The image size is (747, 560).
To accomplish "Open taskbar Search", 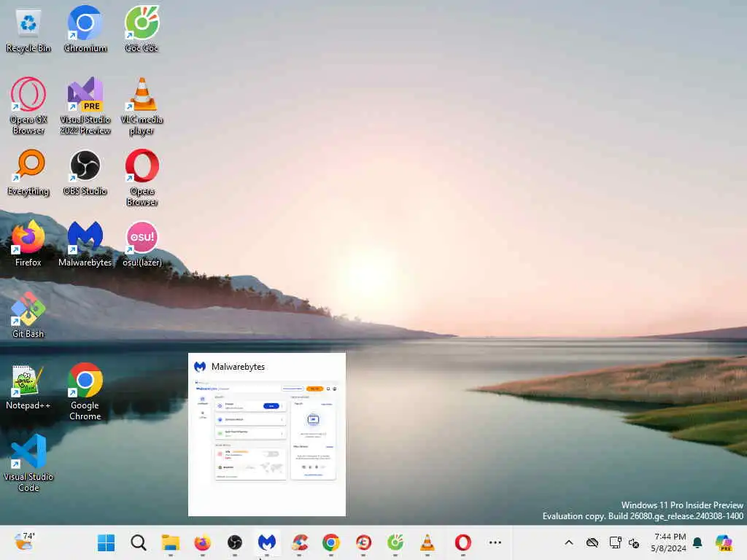I will coord(138,542).
